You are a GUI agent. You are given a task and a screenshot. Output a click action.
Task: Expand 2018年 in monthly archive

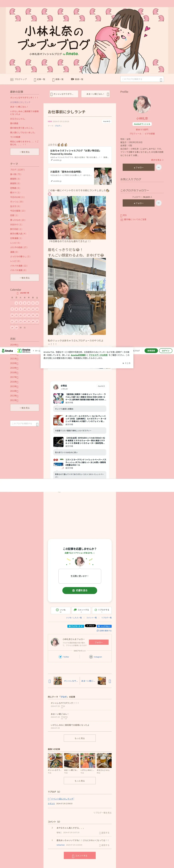14,373
